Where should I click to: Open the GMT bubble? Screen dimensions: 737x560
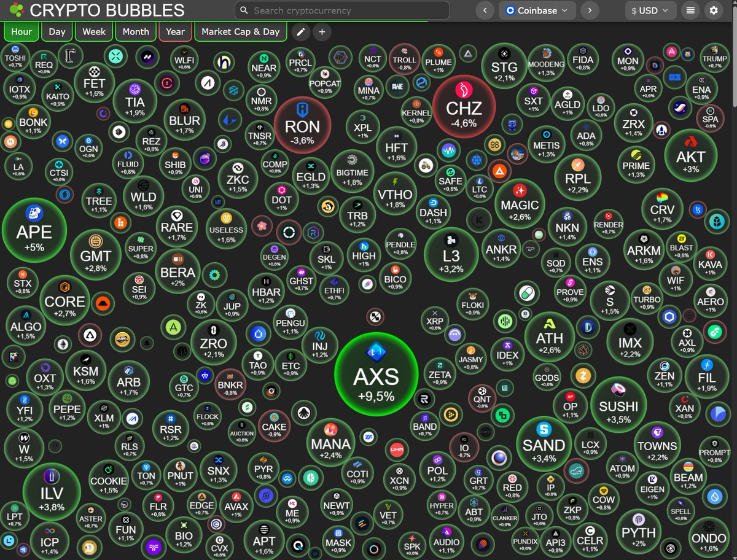[96, 254]
